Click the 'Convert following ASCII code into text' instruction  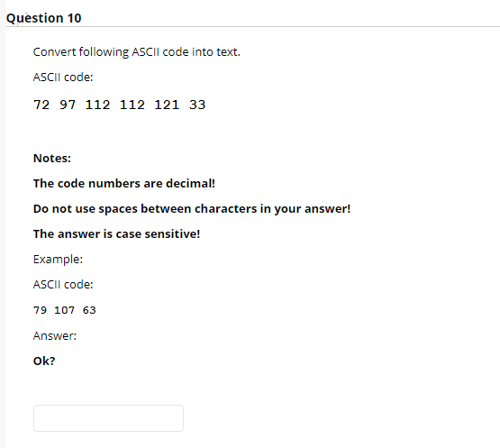[x=136, y=51]
